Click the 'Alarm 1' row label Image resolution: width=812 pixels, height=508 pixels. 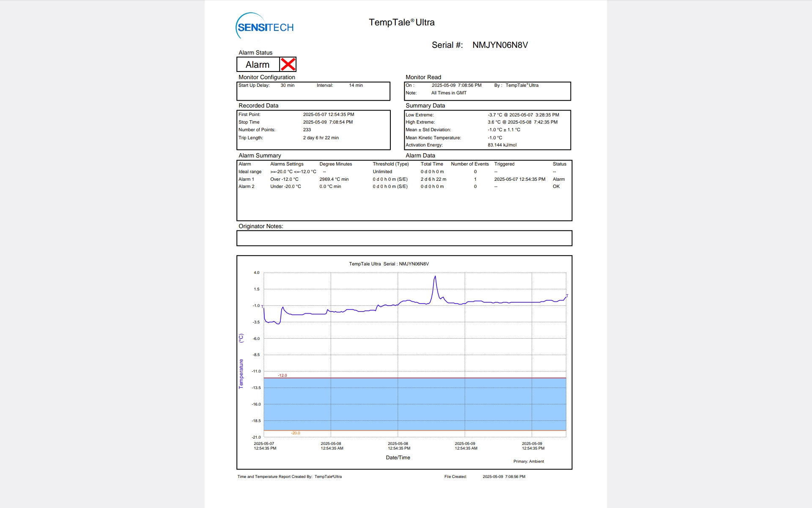pyautogui.click(x=246, y=179)
